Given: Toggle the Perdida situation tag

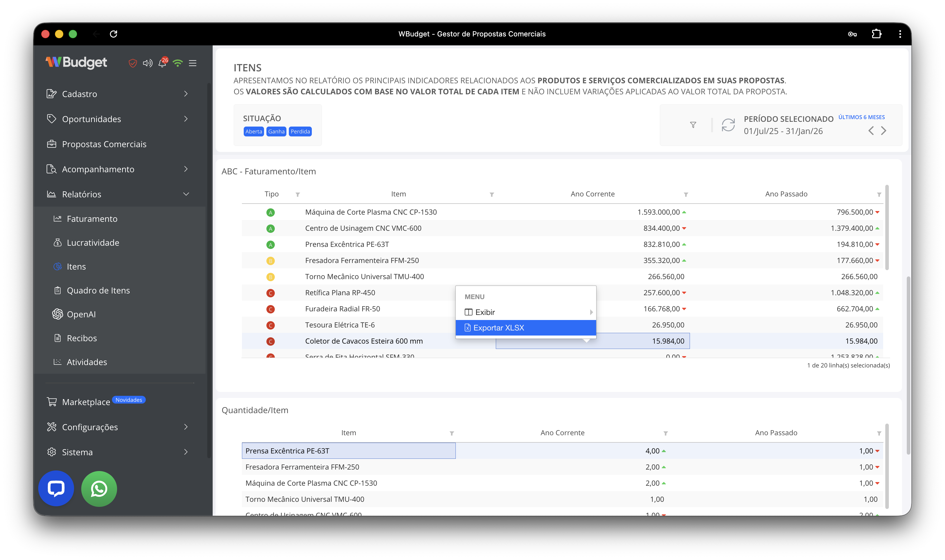Looking at the screenshot, I should point(300,131).
